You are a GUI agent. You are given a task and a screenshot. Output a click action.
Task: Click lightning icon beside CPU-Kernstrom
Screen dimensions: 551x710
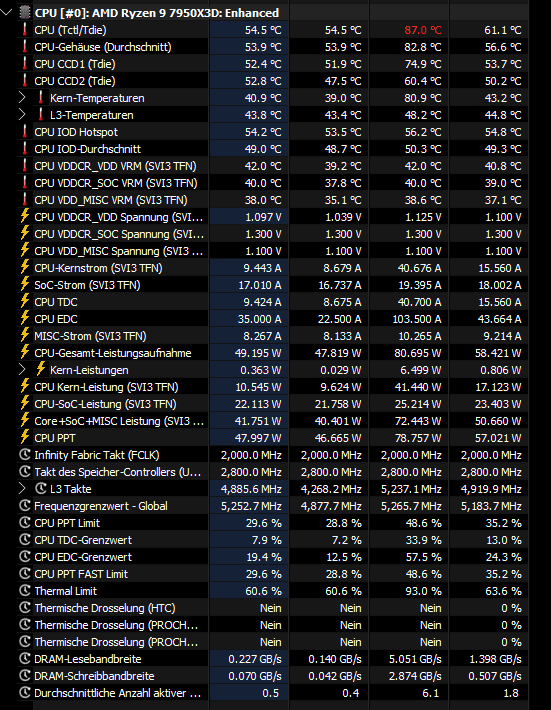[x=25, y=268]
